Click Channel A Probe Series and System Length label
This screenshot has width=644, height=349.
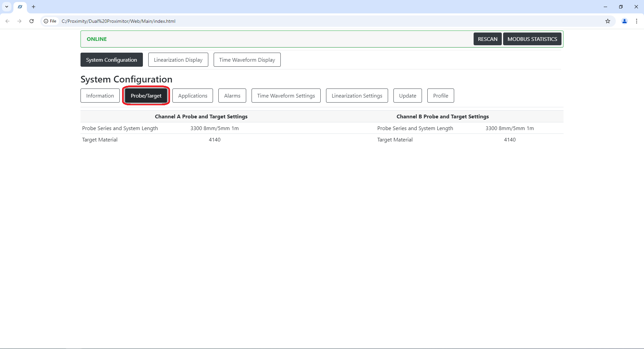point(120,128)
